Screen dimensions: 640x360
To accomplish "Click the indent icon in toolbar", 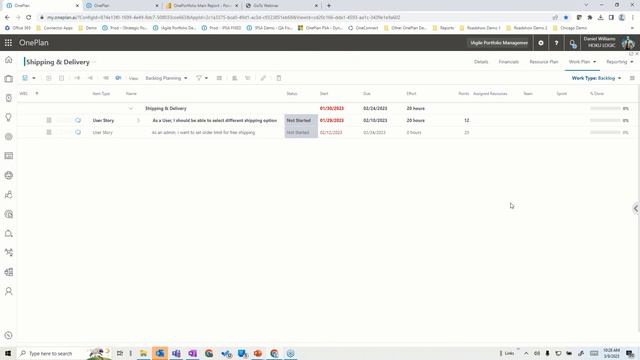I will coord(77,78).
